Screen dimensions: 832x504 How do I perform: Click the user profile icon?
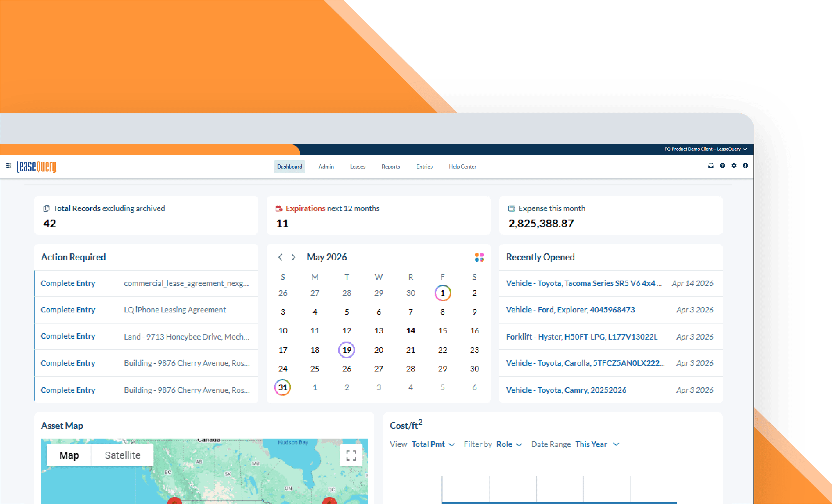coord(745,166)
